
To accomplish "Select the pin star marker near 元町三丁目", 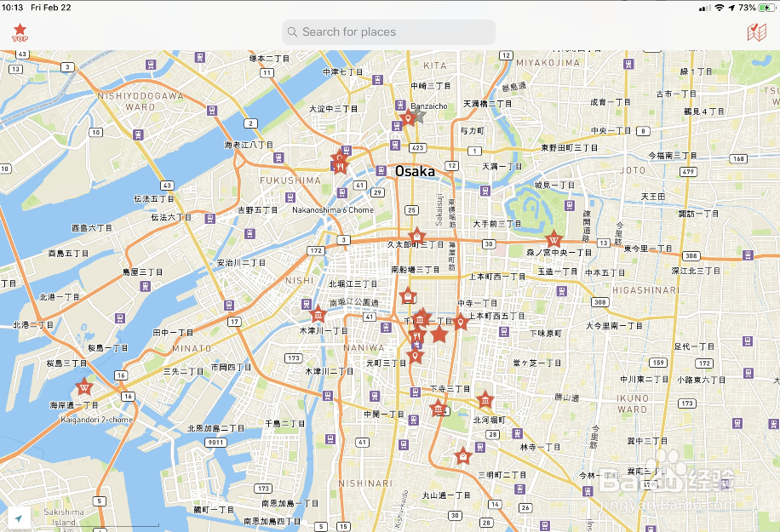I will (415, 356).
